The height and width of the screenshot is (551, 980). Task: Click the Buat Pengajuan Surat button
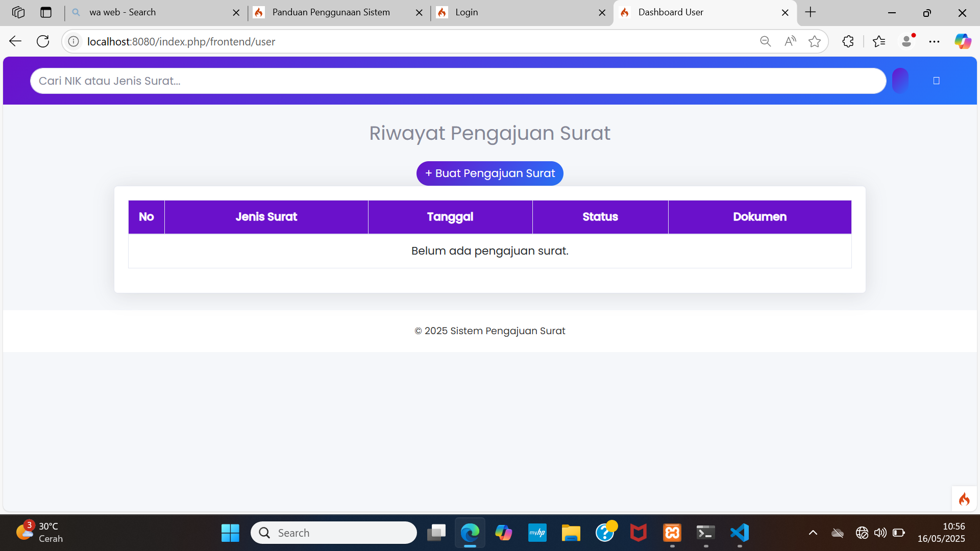489,173
